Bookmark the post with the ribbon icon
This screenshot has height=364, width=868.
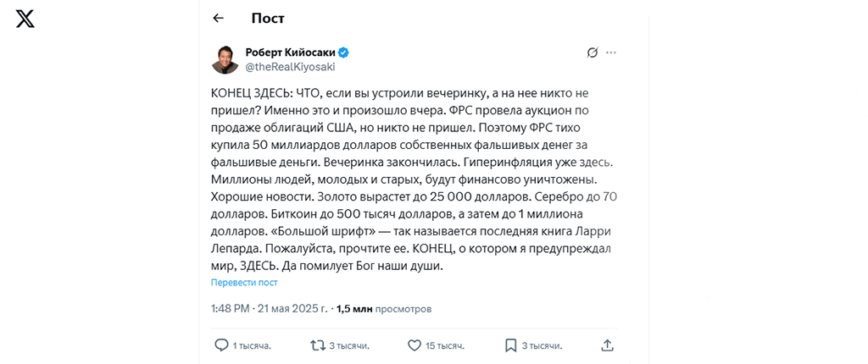[510, 345]
